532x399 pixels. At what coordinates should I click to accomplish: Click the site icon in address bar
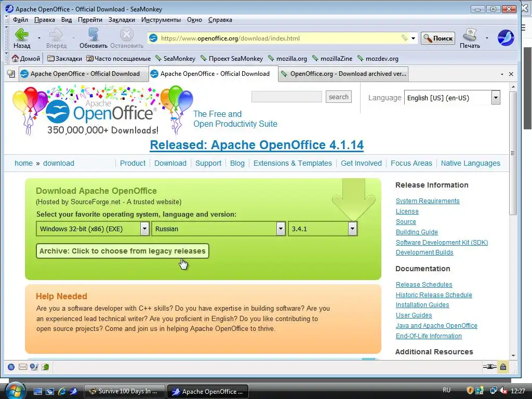pyautogui.click(x=153, y=38)
